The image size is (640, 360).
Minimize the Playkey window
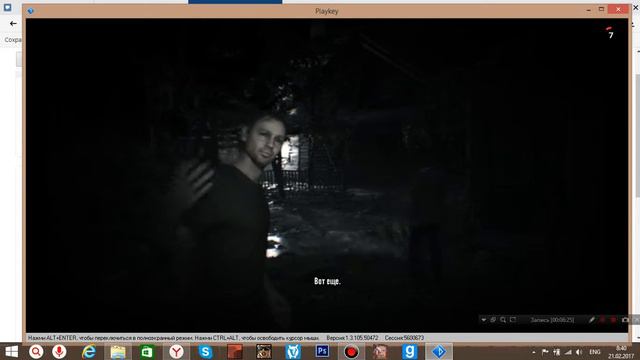click(x=588, y=10)
